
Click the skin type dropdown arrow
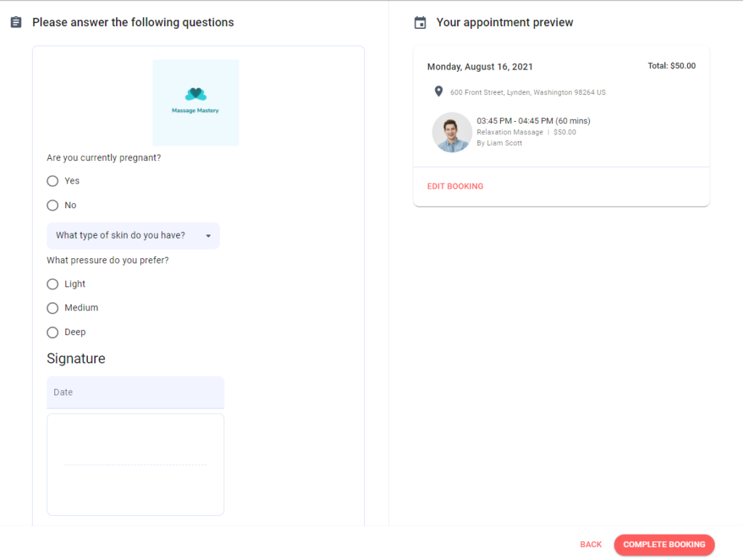(208, 236)
